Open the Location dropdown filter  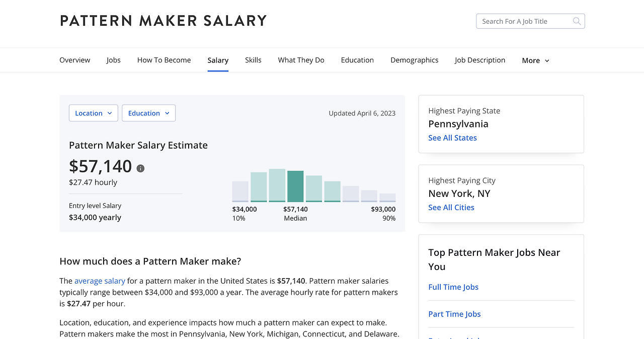94,113
